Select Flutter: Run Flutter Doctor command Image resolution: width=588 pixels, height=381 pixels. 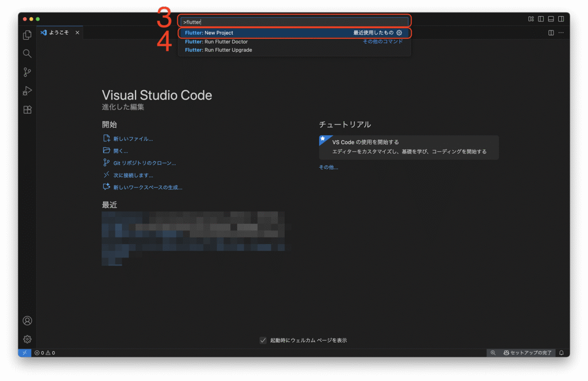pyautogui.click(x=216, y=41)
